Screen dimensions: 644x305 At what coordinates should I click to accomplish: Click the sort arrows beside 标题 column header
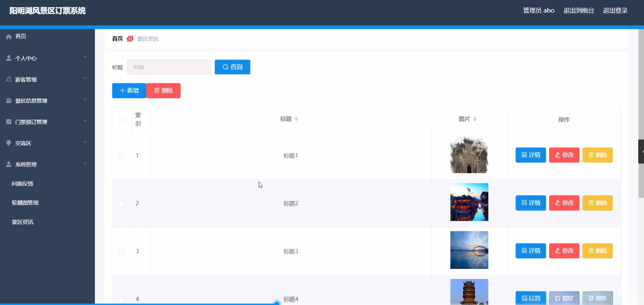tap(296, 119)
